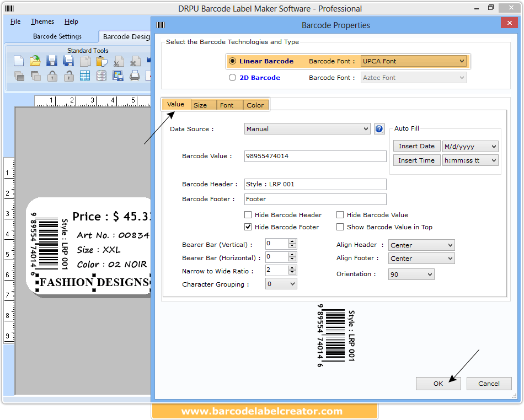Paste from clipboard
The width and height of the screenshot is (524, 420).
(x=101, y=61)
